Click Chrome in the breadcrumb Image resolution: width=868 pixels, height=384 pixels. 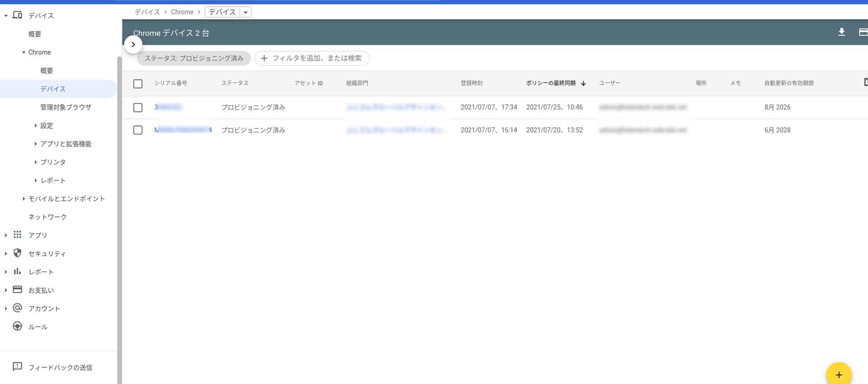pos(182,12)
